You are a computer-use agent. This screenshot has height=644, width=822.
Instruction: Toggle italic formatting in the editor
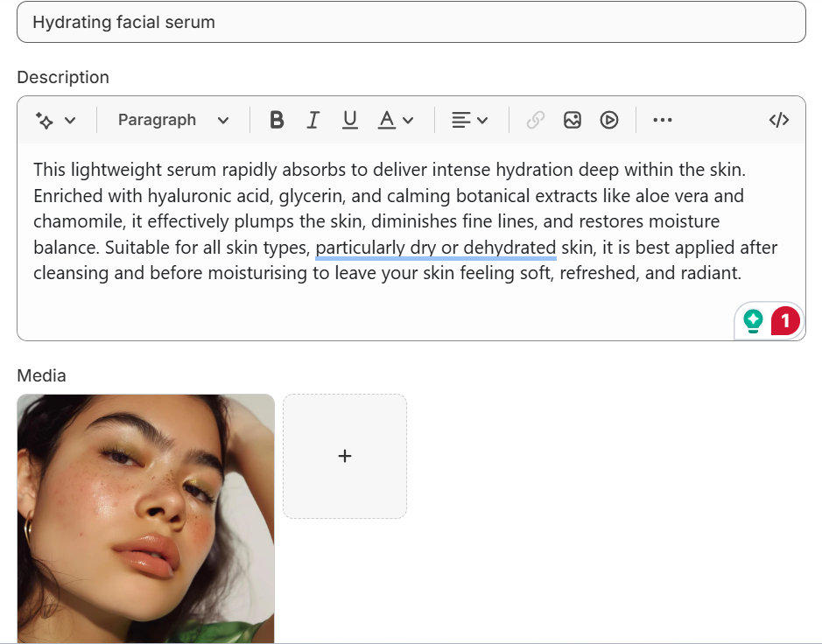[313, 120]
